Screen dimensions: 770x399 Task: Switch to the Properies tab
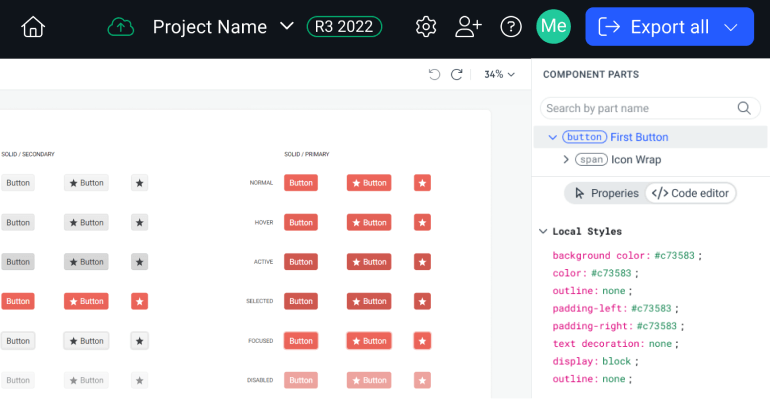point(606,193)
